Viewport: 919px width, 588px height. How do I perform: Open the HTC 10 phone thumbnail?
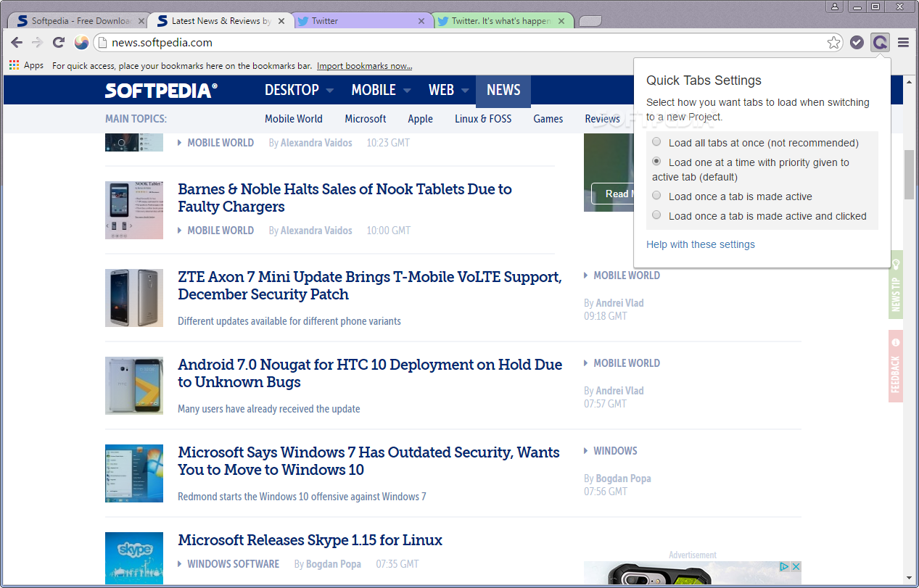click(x=134, y=386)
